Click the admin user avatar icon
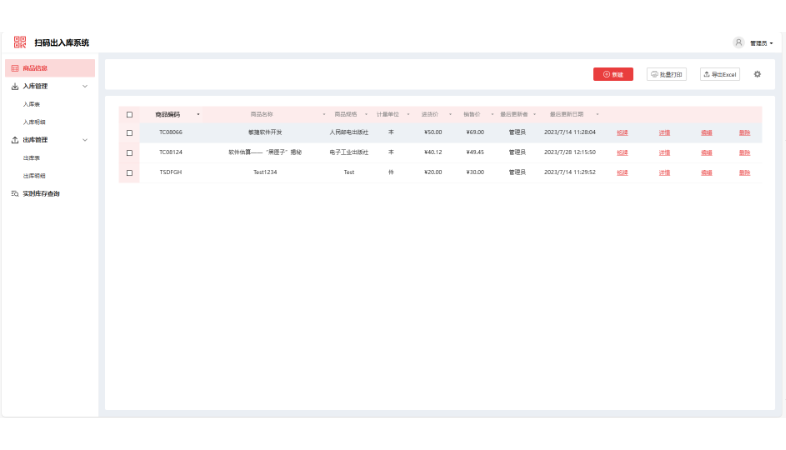This screenshot has height=450, width=786. pos(739,43)
